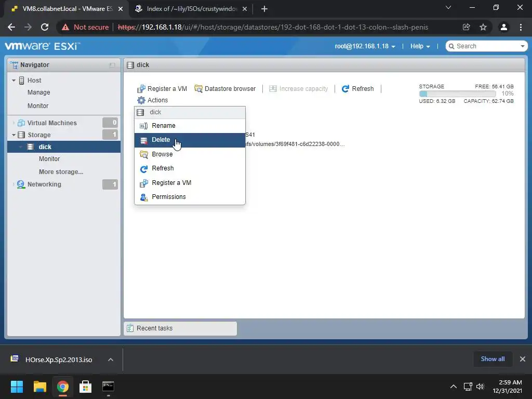Click the Storage count badge
Viewport: 532px width, 399px height.
click(110, 135)
